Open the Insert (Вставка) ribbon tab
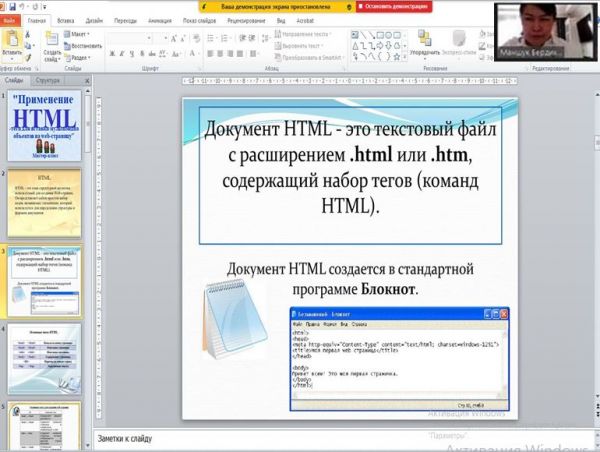This screenshot has height=452, width=600. 66,19
